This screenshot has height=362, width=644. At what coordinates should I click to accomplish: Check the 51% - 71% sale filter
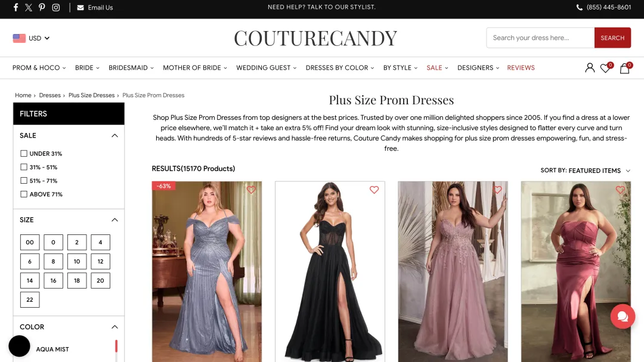[24, 181]
